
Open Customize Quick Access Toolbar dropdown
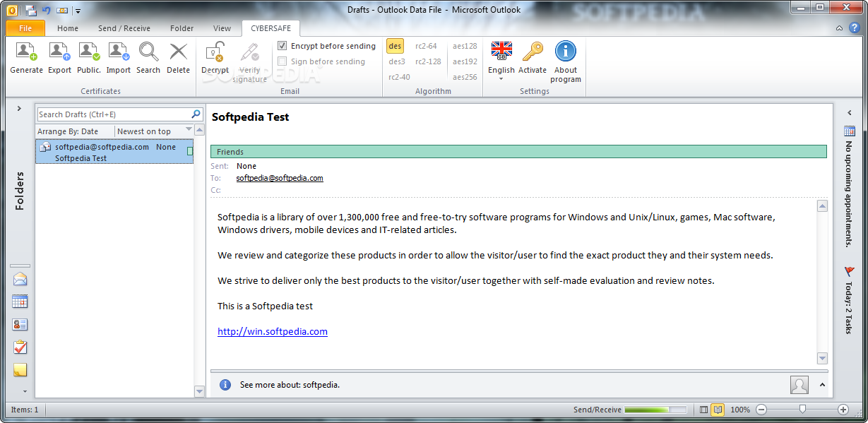(78, 11)
